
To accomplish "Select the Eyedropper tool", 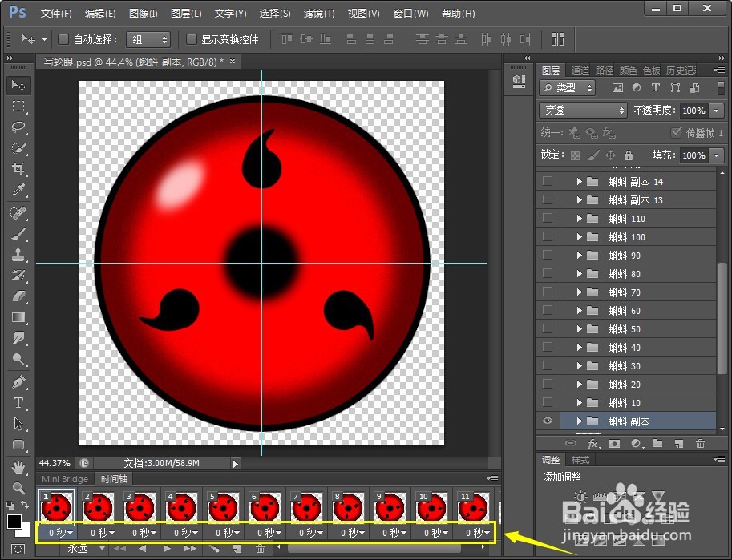I will pyautogui.click(x=18, y=190).
